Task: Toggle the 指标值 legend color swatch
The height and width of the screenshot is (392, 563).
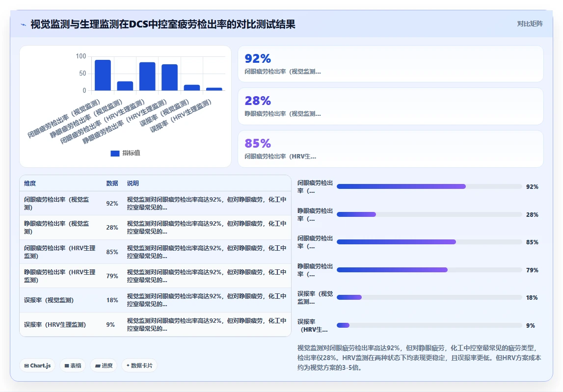Action: point(115,153)
